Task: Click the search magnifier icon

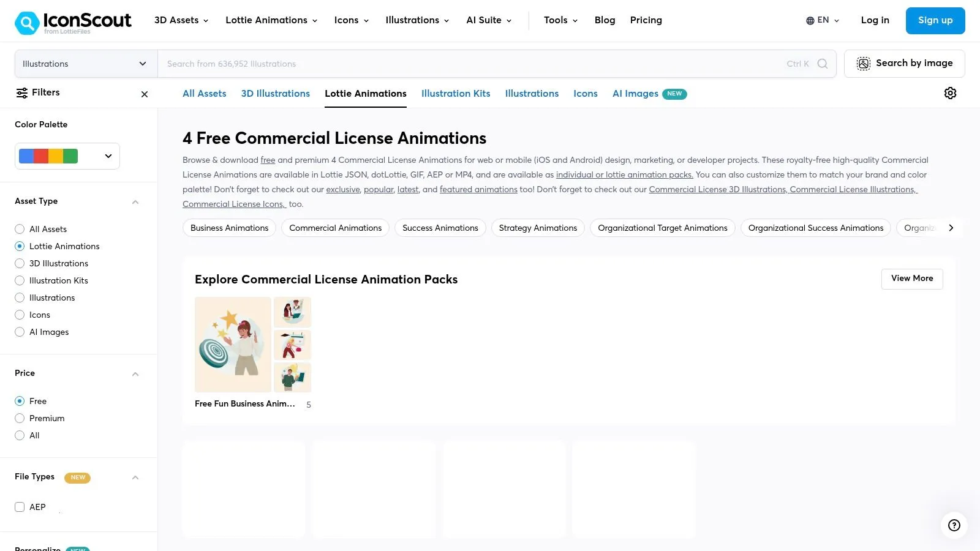Action: click(823, 64)
